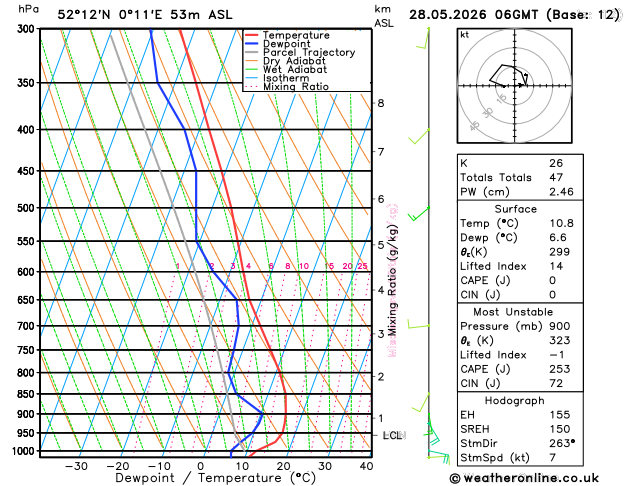Viewport: 629px width, 486px height.
Task: Click the surface Lifted Index value 14
Action: 556,266
